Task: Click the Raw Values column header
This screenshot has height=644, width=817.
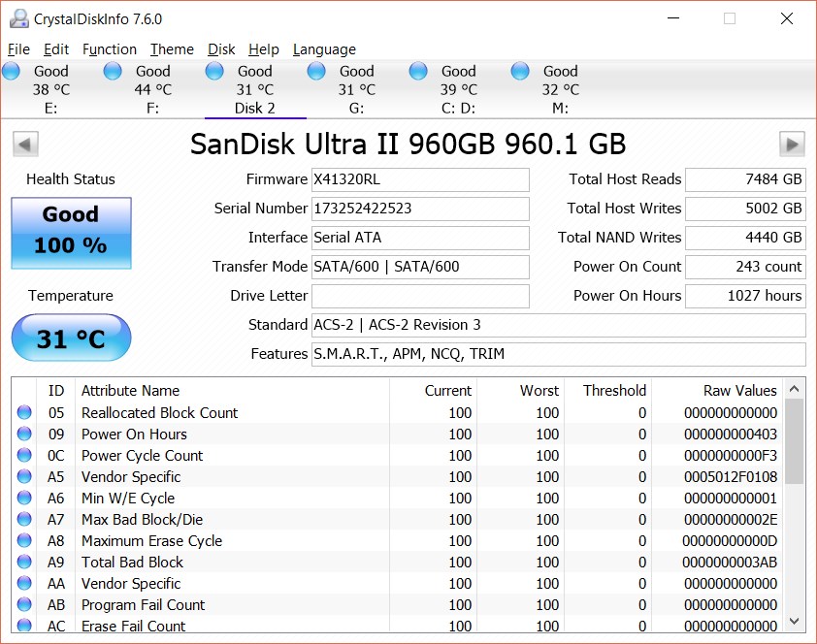Action: (717, 391)
